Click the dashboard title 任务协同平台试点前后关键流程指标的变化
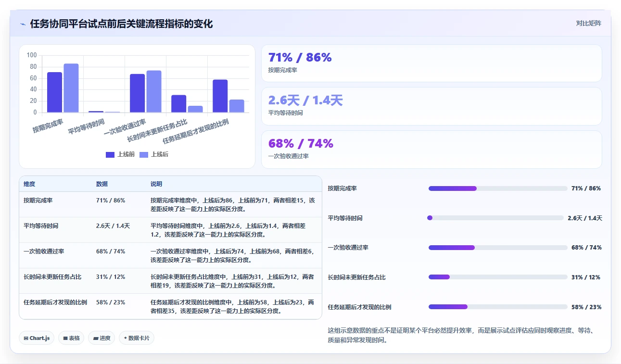621x364 pixels. [121, 24]
